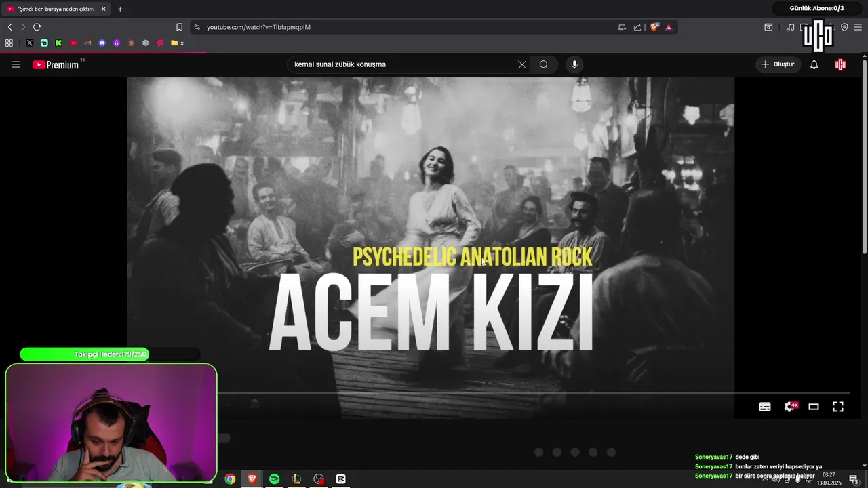Open browser media control music note
This screenshot has width=868, height=488.
(x=790, y=27)
